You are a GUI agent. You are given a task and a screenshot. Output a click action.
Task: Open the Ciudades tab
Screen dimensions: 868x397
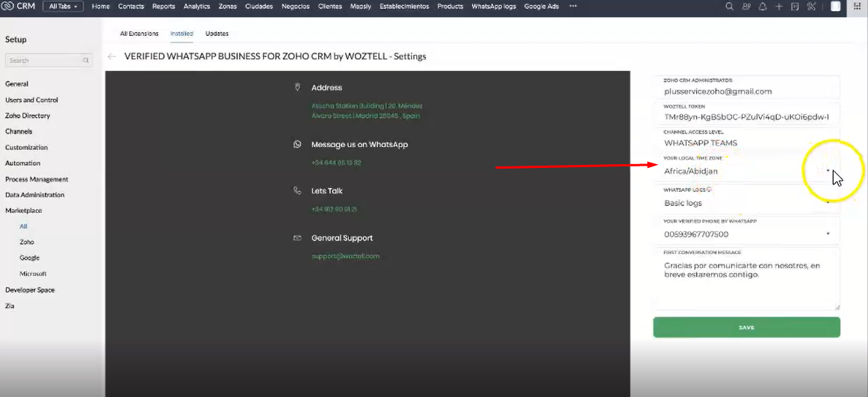[259, 7]
